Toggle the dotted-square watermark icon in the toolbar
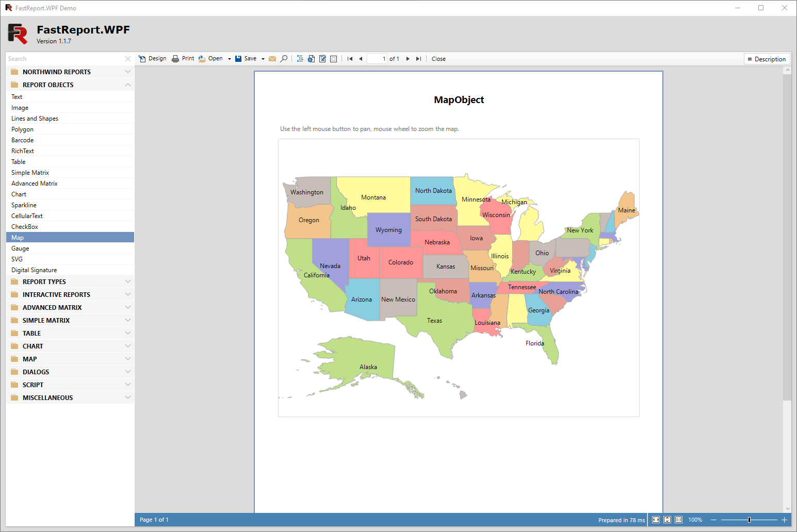Image resolution: width=797 pixels, height=532 pixels. [x=334, y=59]
